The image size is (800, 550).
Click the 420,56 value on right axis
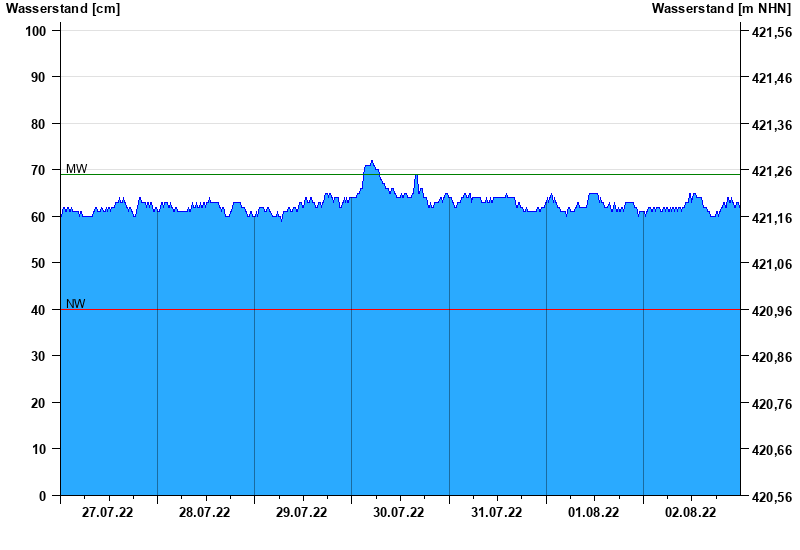click(x=772, y=497)
